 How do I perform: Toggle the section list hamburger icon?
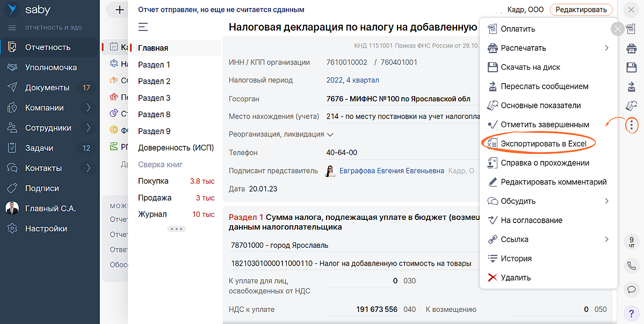point(143,27)
